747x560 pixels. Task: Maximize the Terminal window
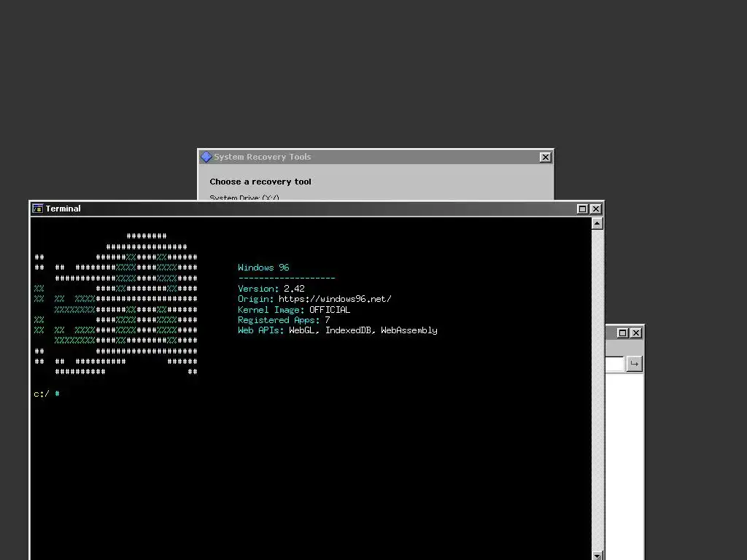point(582,209)
